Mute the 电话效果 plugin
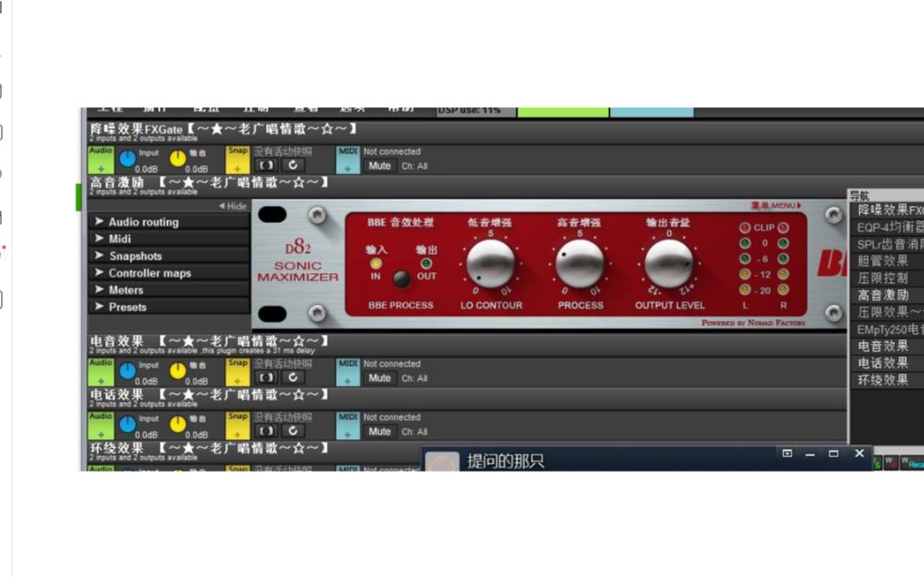Screen dimensions: 924x577 click(379, 432)
